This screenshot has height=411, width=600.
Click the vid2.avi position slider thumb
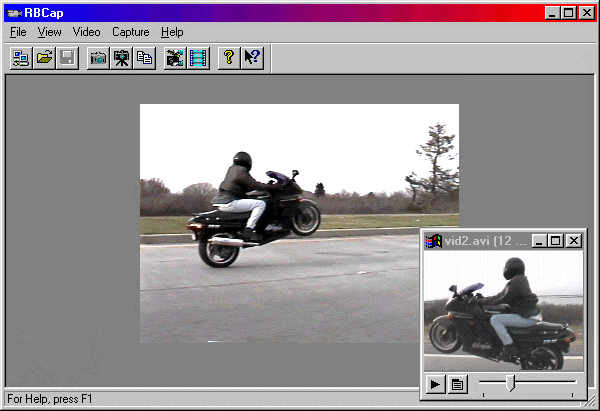(x=510, y=383)
